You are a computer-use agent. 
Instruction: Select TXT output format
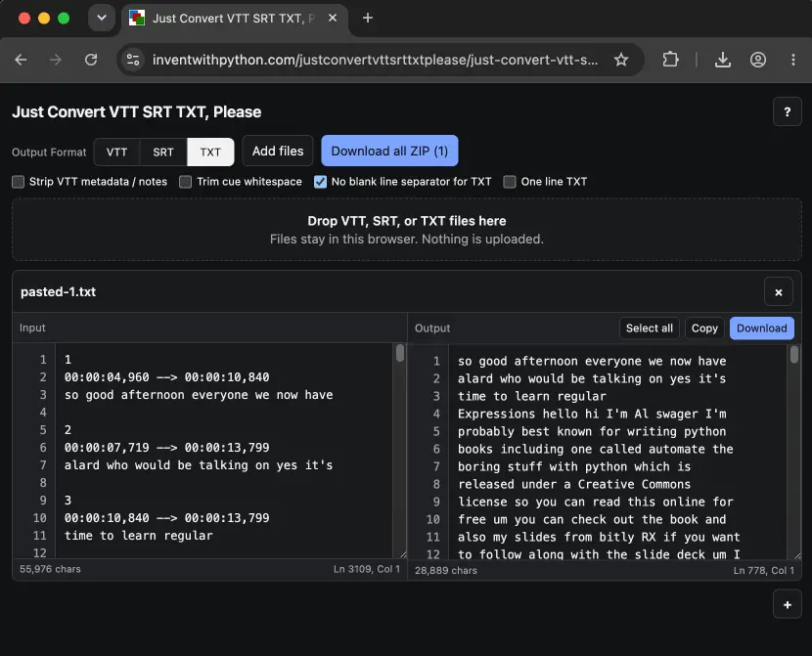[x=210, y=153]
